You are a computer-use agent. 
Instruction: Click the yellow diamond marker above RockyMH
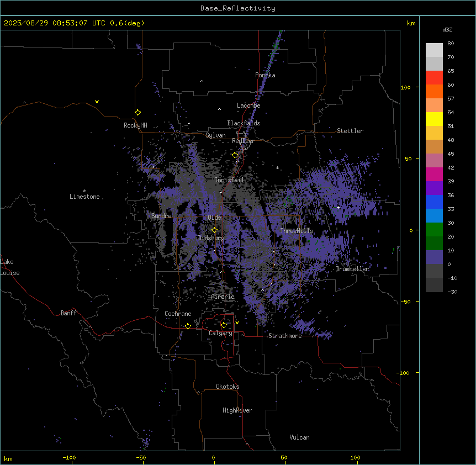[x=138, y=113]
